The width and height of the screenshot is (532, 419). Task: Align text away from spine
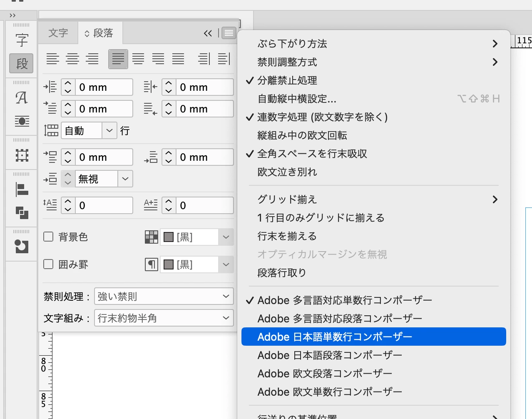pyautogui.click(x=224, y=59)
